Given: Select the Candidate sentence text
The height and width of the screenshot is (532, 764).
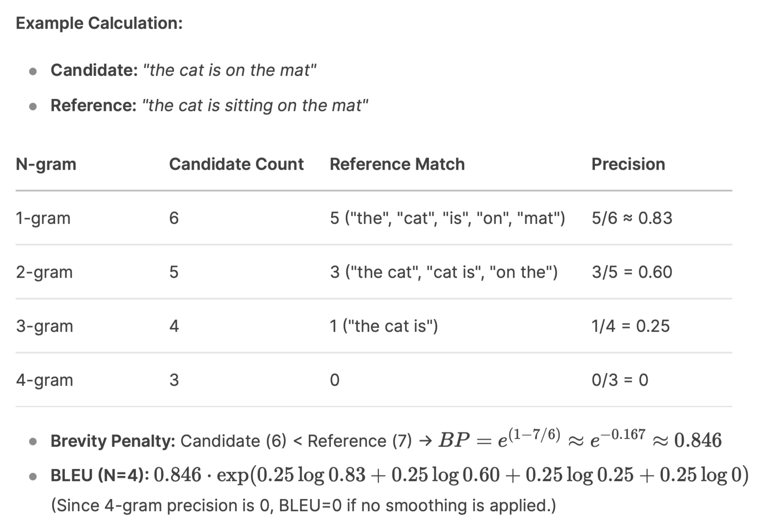Looking at the screenshot, I should (x=229, y=70).
